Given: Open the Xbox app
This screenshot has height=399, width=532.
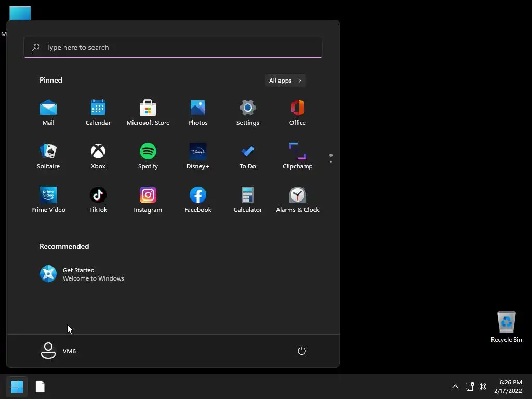Looking at the screenshot, I should pyautogui.click(x=98, y=156).
